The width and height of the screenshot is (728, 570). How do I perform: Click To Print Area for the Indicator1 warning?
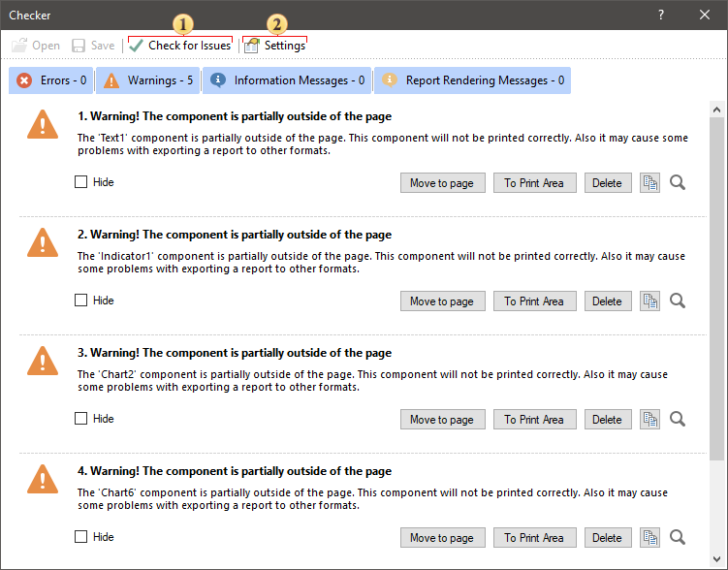[533, 301]
